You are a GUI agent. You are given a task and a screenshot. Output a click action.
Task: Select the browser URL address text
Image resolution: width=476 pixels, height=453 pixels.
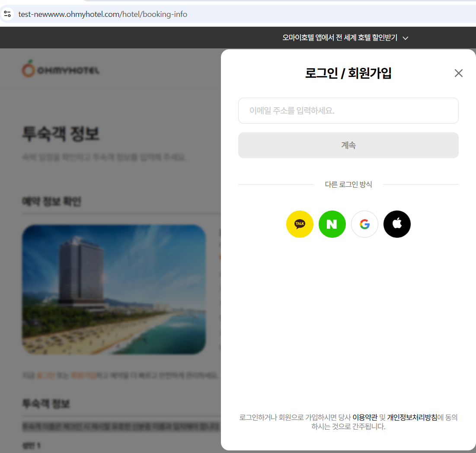[102, 14]
